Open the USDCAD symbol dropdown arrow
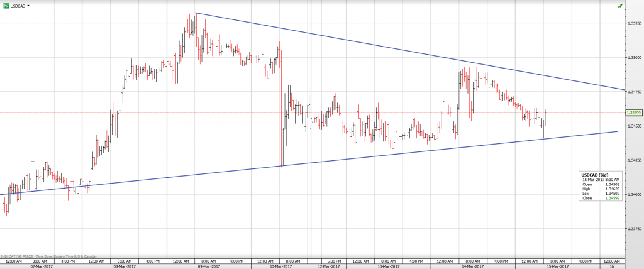 (29, 6)
